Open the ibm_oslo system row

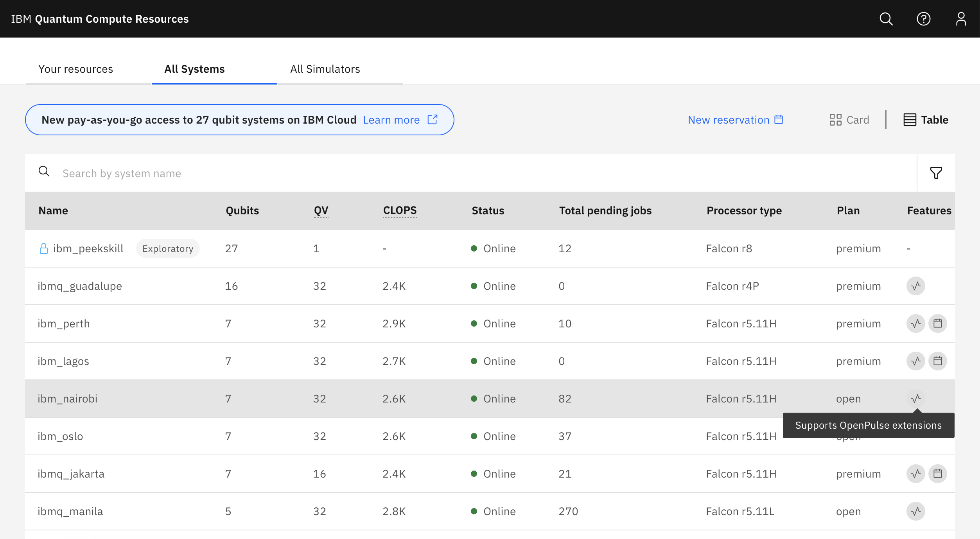pos(490,436)
